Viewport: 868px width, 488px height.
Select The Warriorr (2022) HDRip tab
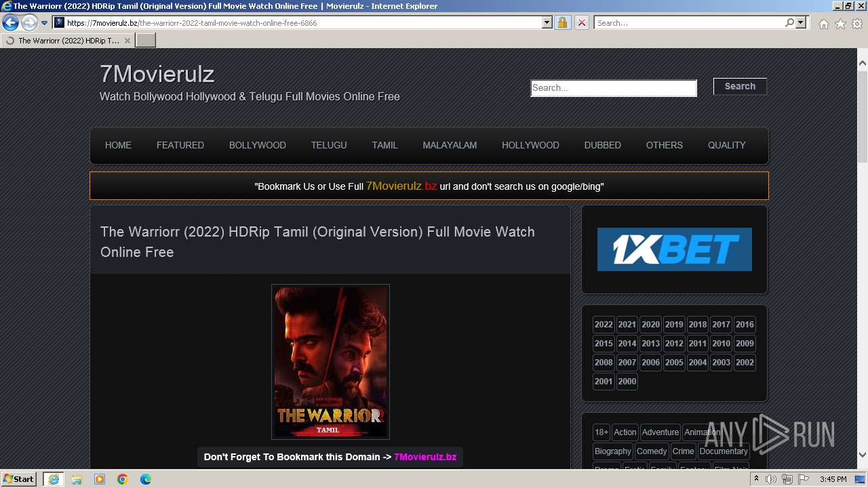pos(68,41)
